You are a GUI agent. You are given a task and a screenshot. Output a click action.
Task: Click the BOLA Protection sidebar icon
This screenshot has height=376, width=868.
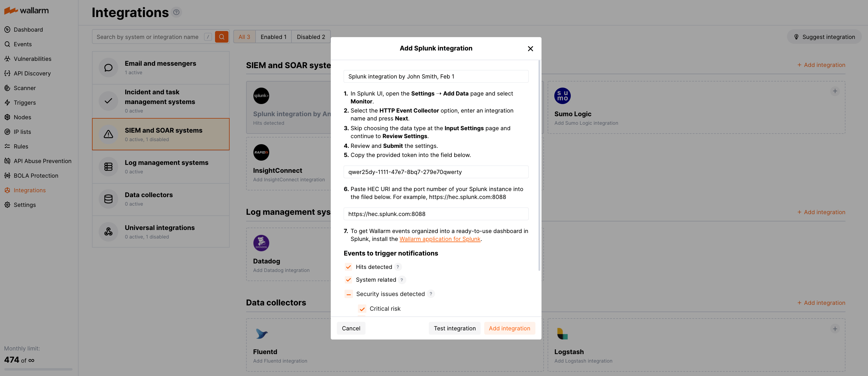tap(7, 176)
